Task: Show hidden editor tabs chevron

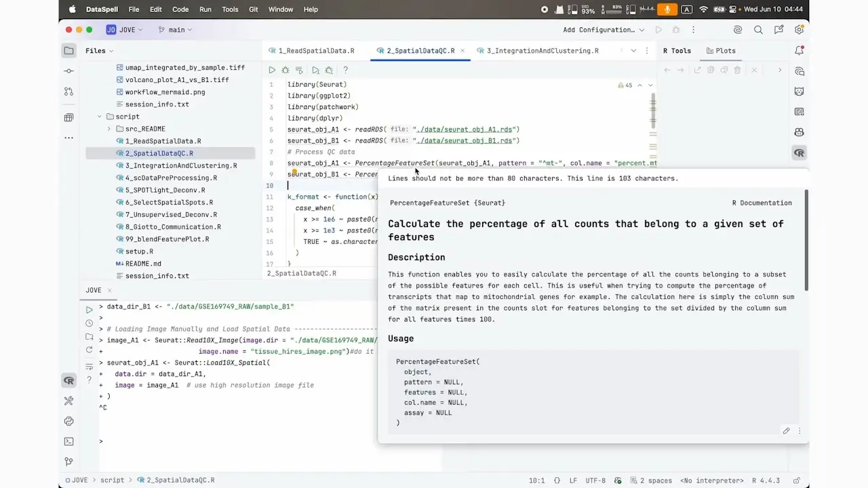Action: (x=633, y=51)
